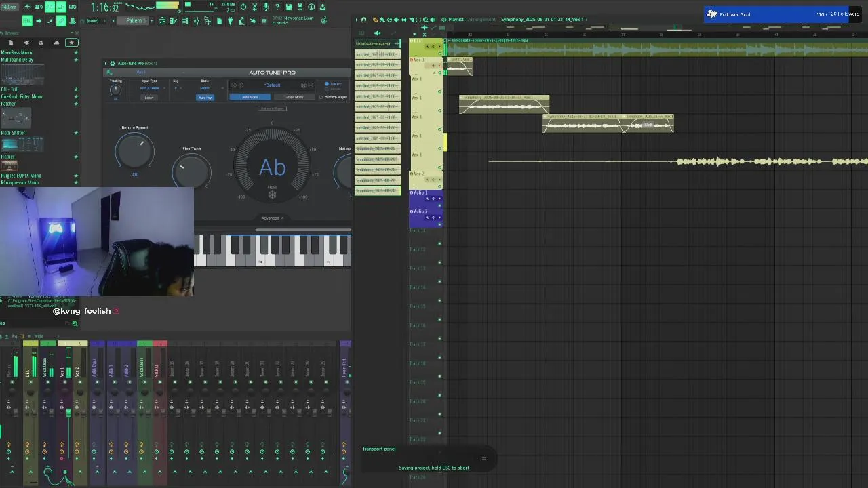868x488 pixels.
Task: Toggle the Harmony Player power button
Action: click(321, 97)
